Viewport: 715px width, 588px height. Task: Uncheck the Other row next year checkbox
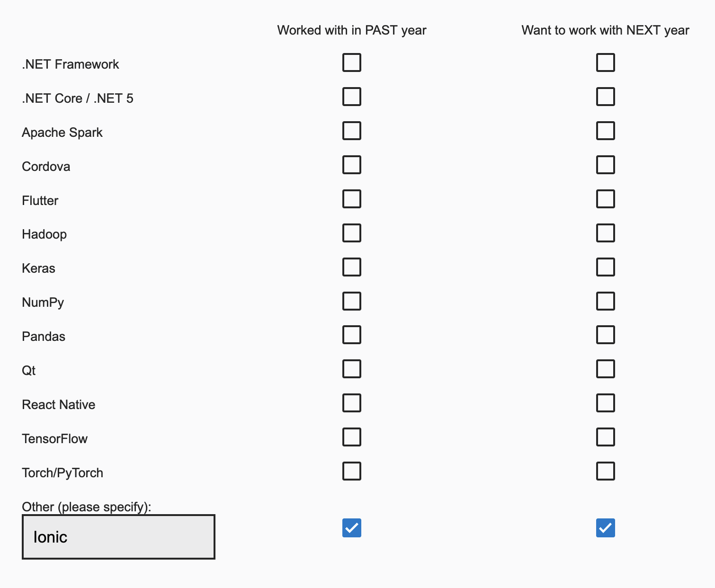[x=605, y=527]
